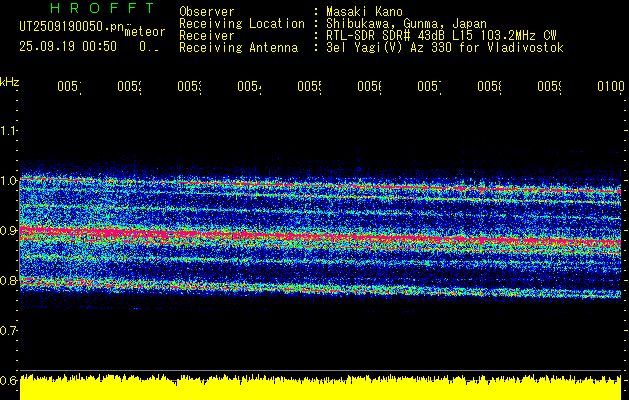Click the 0059 time marker

[x=549, y=87]
